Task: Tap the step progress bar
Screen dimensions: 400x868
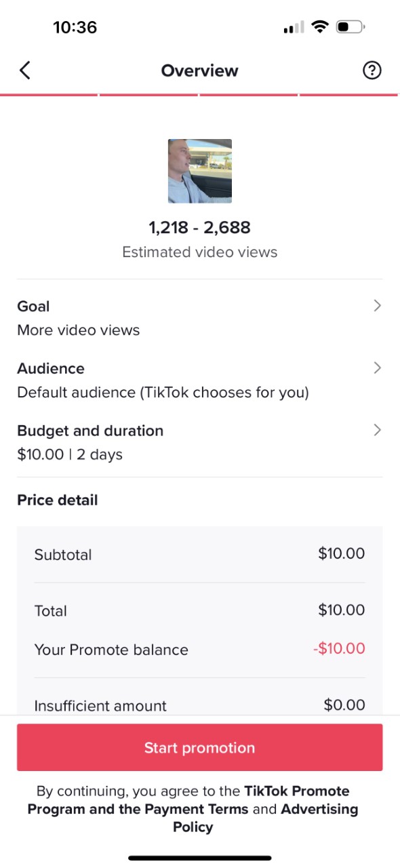Action: (200, 95)
